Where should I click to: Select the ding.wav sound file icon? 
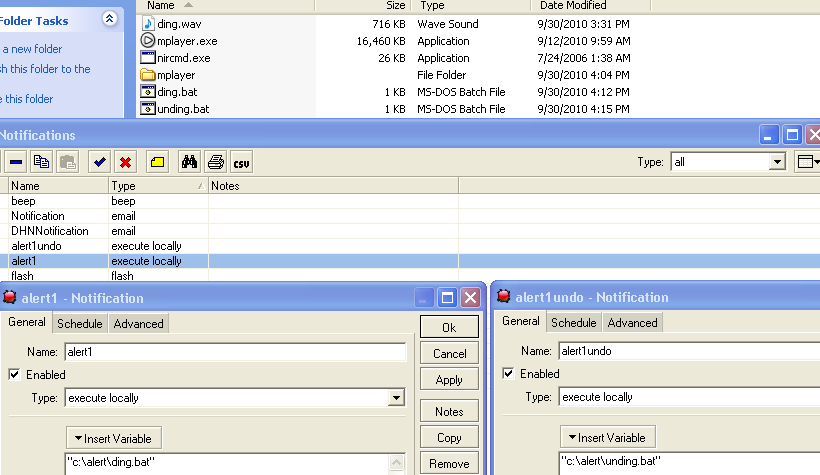tap(148, 24)
